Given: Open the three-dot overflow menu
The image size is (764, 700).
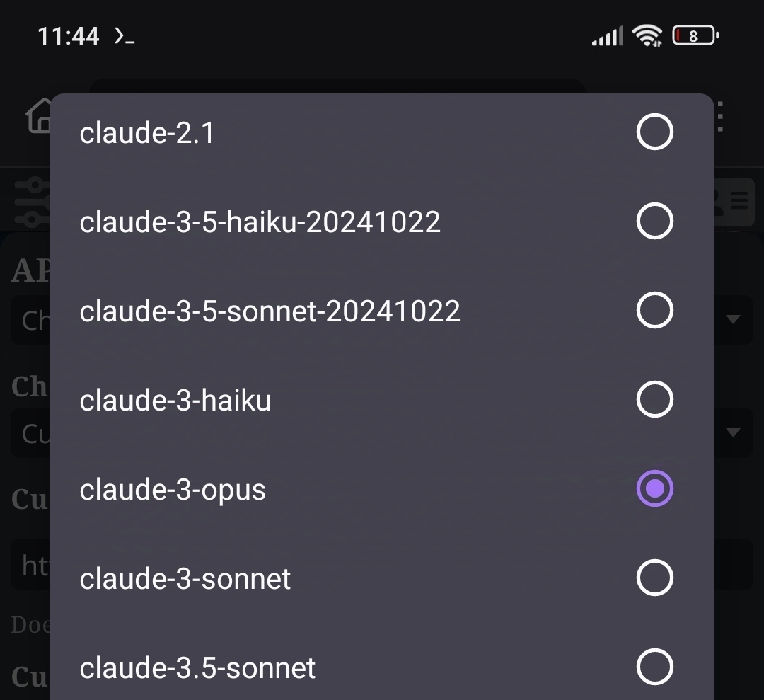Looking at the screenshot, I should 720,116.
